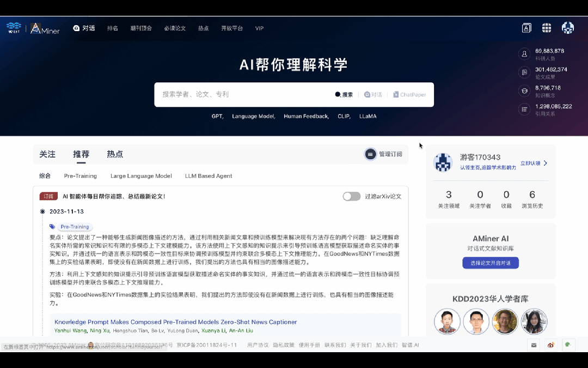
Task: Open the 浏览历史 count
Action: 532,199
